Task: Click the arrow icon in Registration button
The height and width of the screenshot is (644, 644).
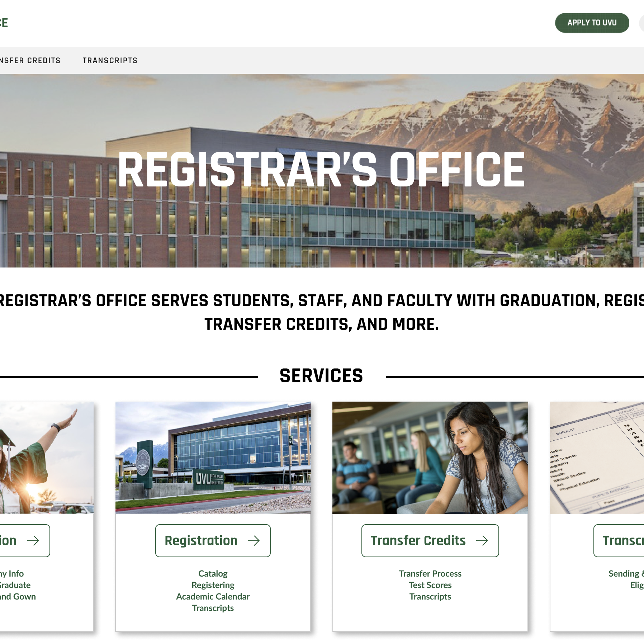Action: pos(254,541)
